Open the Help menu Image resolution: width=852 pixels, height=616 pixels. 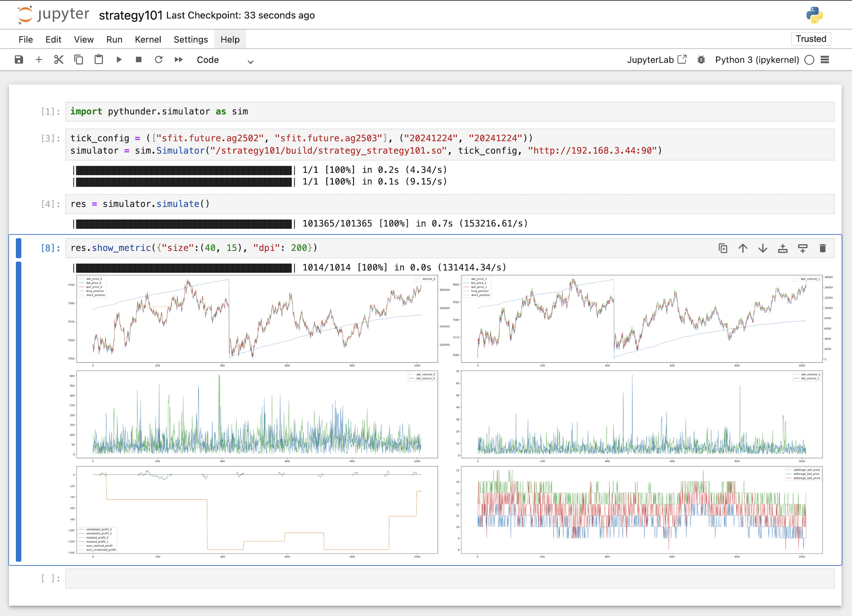tap(230, 39)
